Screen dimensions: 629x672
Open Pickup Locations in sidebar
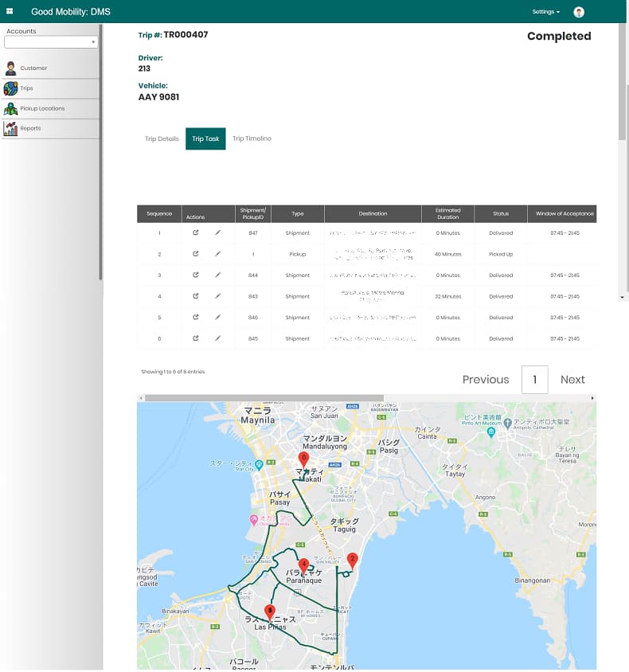pos(42,108)
